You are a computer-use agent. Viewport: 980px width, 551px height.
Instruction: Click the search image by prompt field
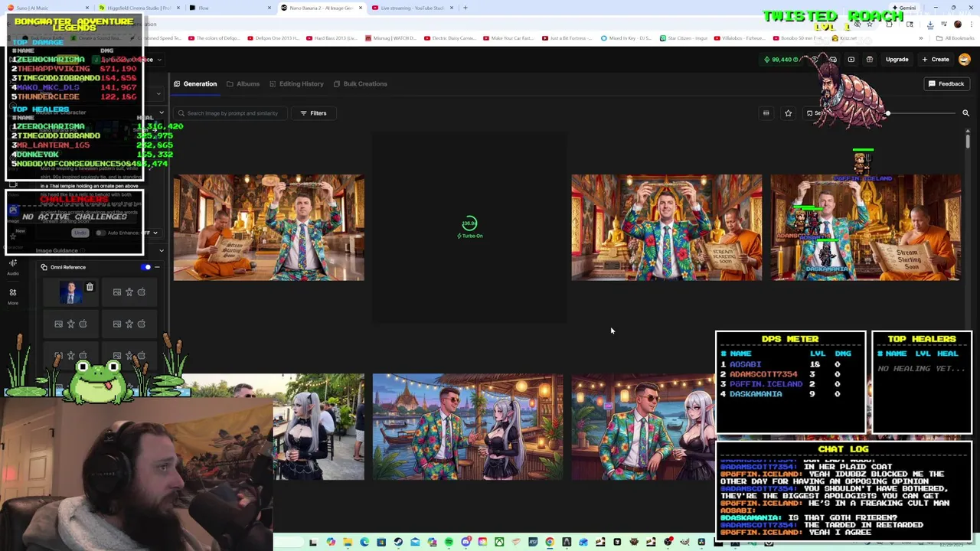click(x=232, y=113)
